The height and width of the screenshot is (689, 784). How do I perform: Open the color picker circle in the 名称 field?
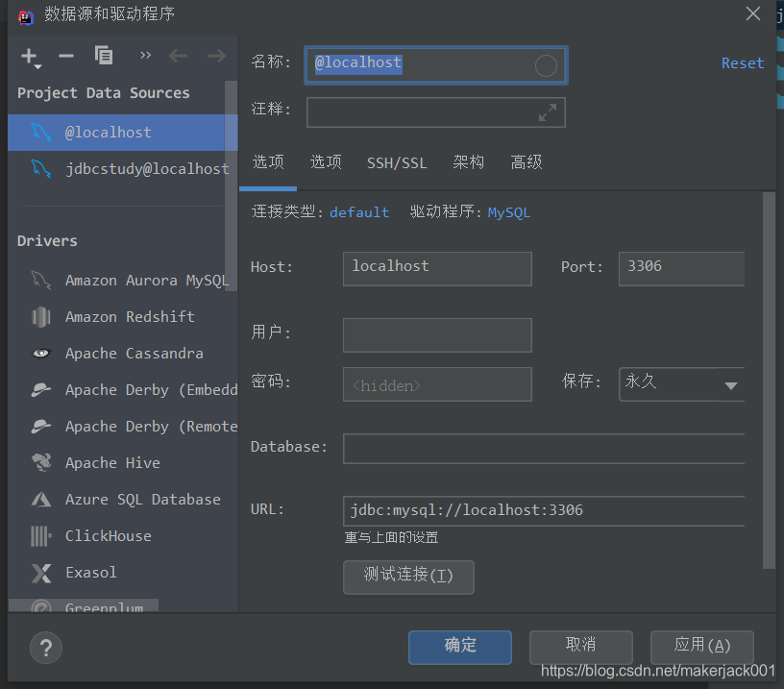point(546,65)
